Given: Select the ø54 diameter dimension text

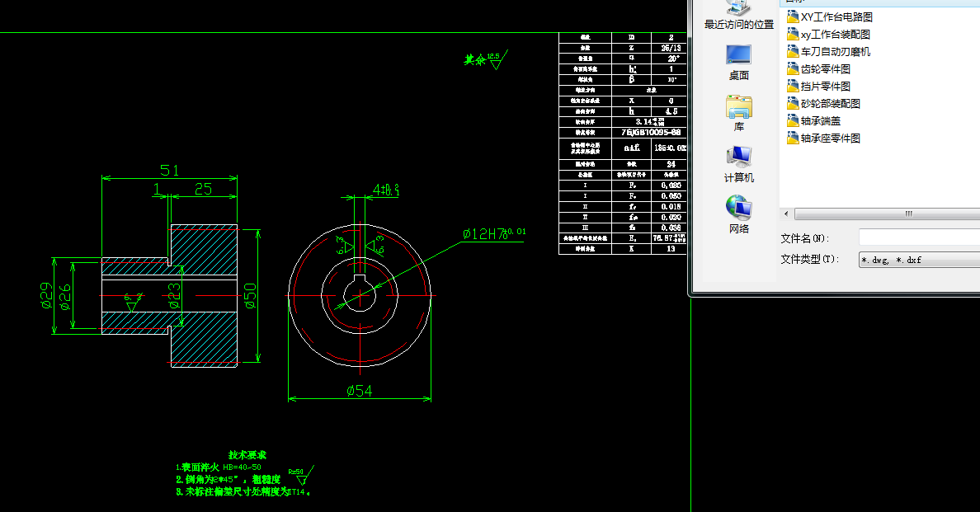Looking at the screenshot, I should (x=360, y=391).
